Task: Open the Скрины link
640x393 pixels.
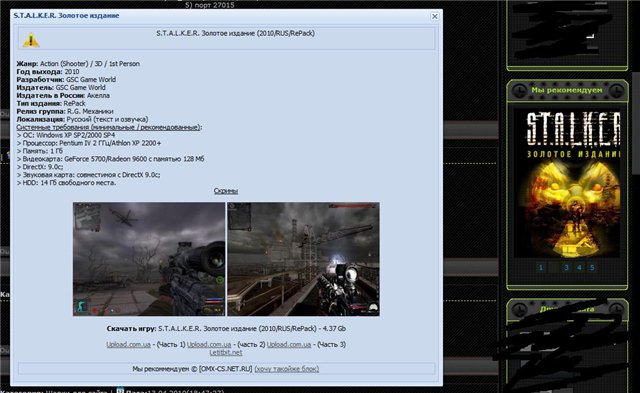Action: click(x=226, y=191)
